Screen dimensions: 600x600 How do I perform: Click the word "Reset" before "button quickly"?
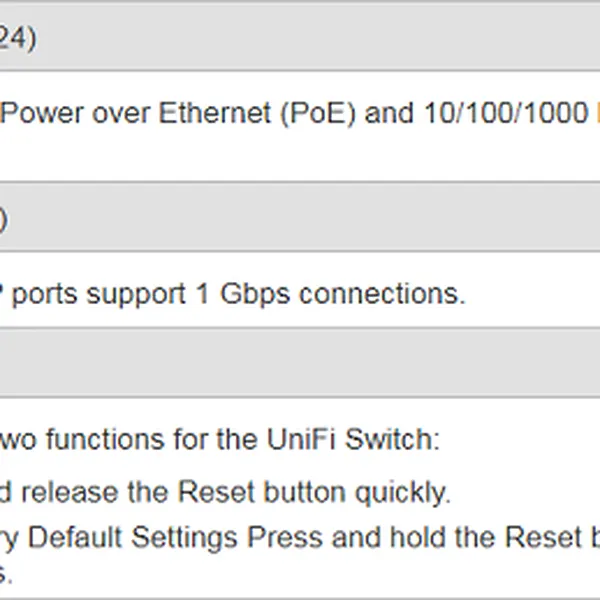coord(216,492)
